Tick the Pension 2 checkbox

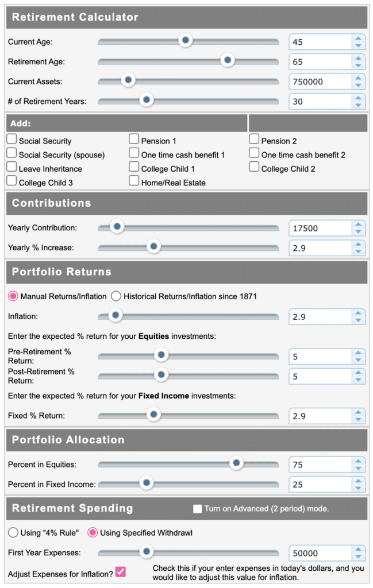coord(254,139)
